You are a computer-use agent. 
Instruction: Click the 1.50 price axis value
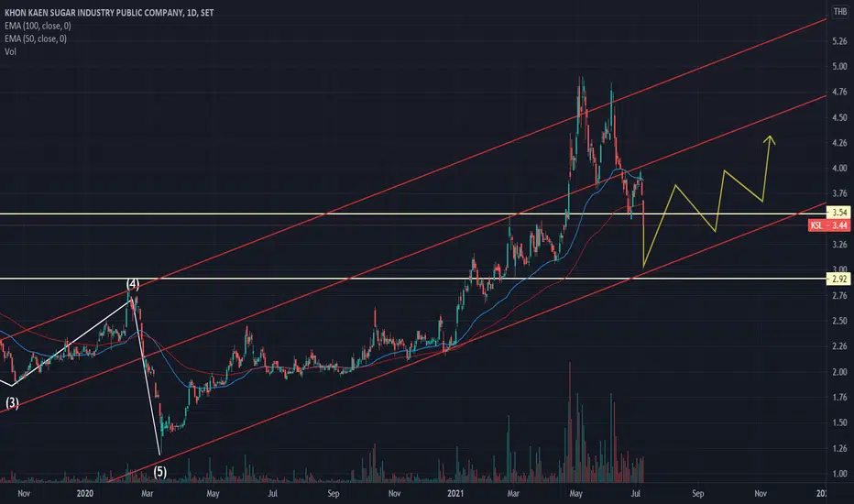[839, 422]
